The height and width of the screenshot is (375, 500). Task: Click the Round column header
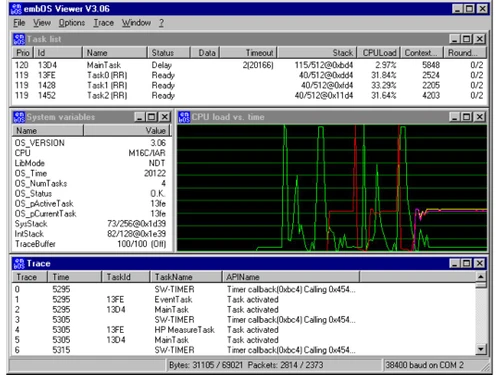pyautogui.click(x=465, y=53)
